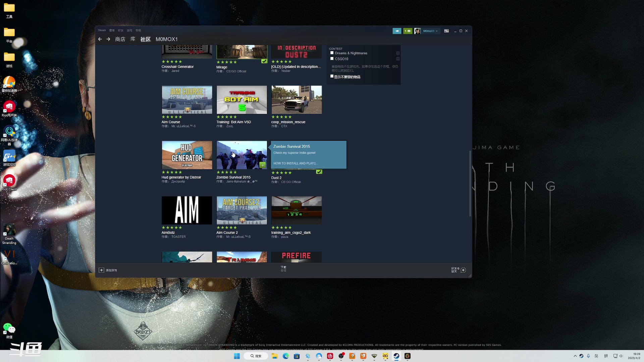Check CSGO10 contest filter
This screenshot has width=644, height=362.
[x=332, y=59]
